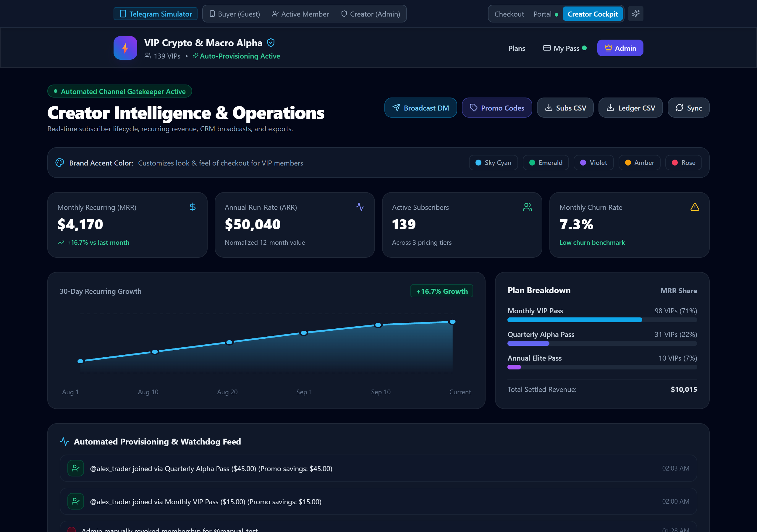This screenshot has height=532, width=757.
Task: Select the Creator (Admin) role
Action: (x=371, y=14)
